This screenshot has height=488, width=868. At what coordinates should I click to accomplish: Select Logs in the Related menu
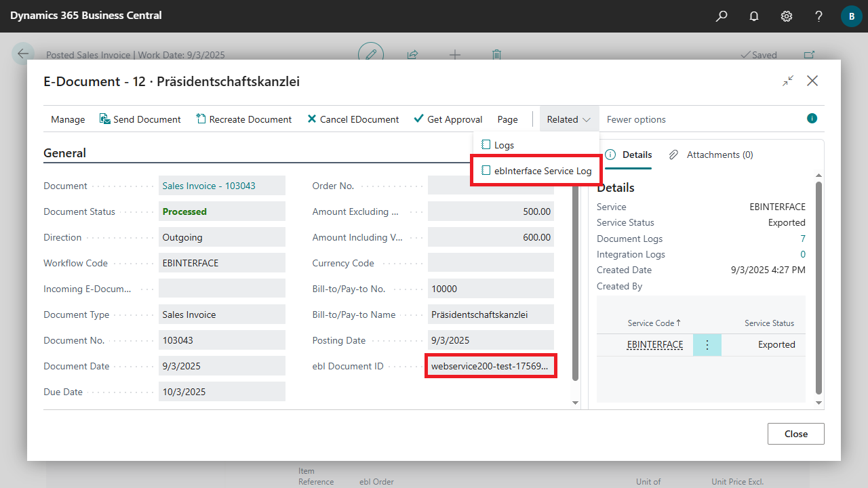point(536,145)
